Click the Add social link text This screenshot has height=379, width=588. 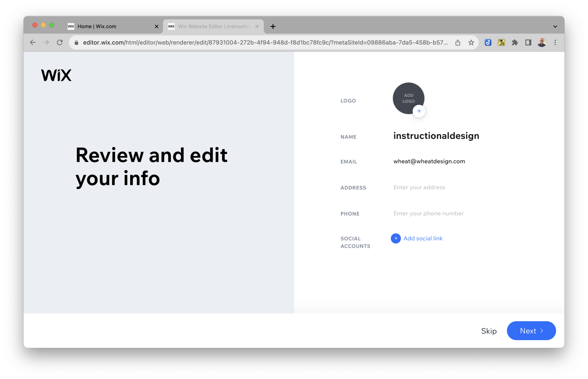pos(423,238)
